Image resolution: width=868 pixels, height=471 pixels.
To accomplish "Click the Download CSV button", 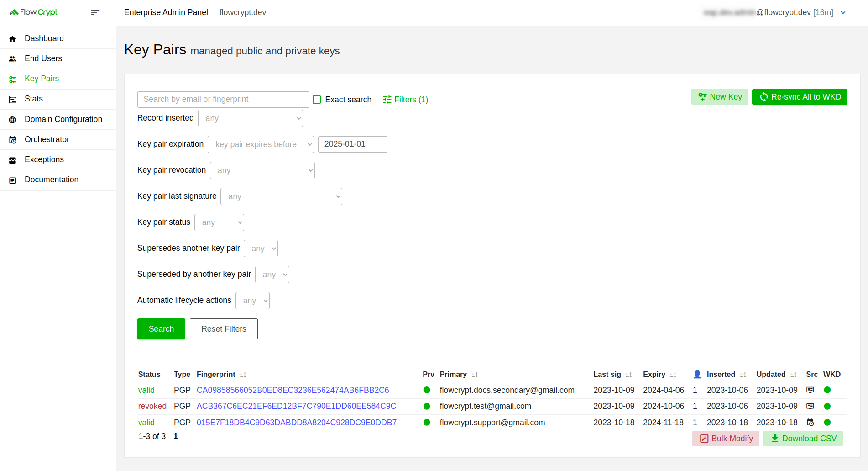I will [803, 439].
